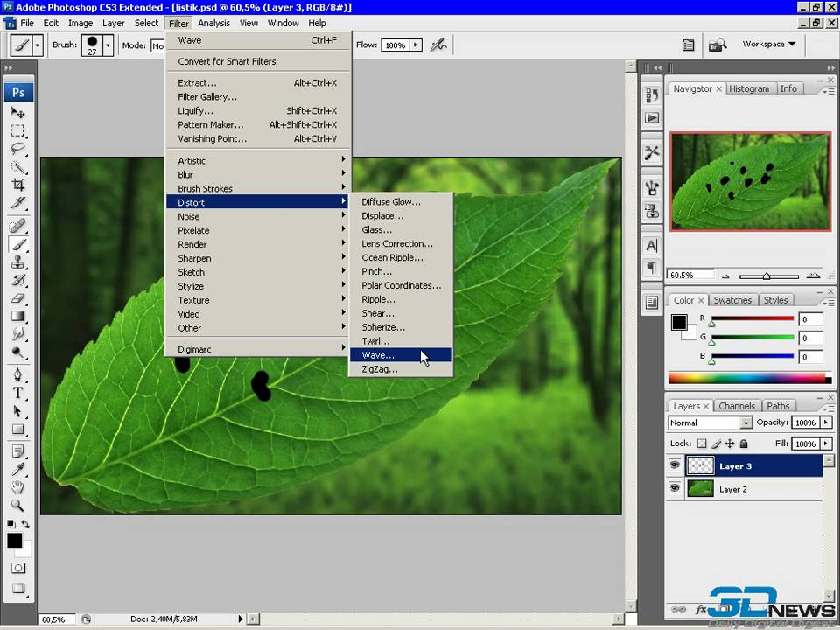
Task: Select the Rectangular Marquee tool
Action: (x=17, y=130)
